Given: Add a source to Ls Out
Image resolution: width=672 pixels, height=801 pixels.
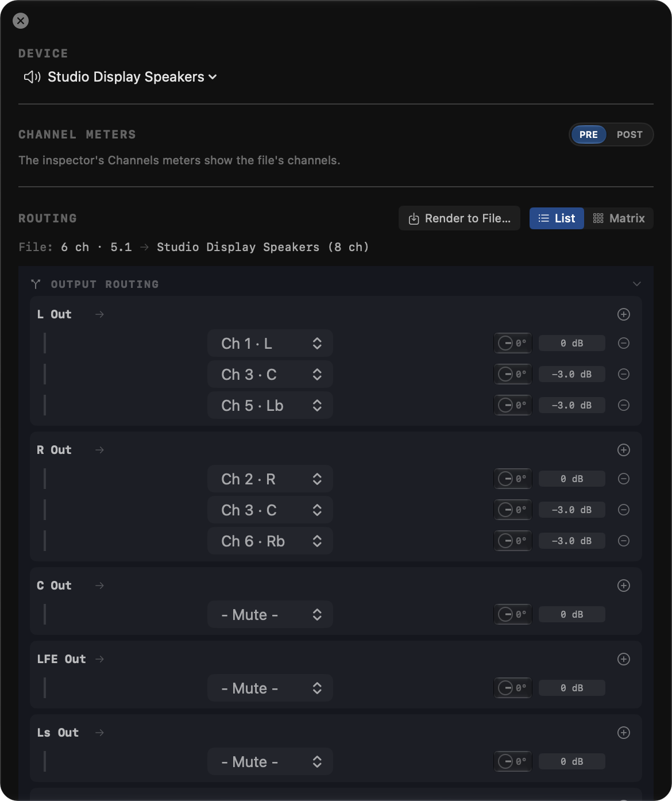Looking at the screenshot, I should pyautogui.click(x=624, y=733).
